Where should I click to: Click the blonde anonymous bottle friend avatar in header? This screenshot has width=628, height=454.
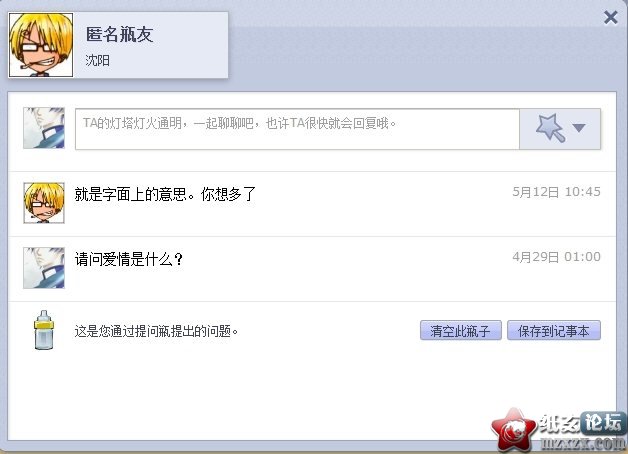[x=41, y=45]
